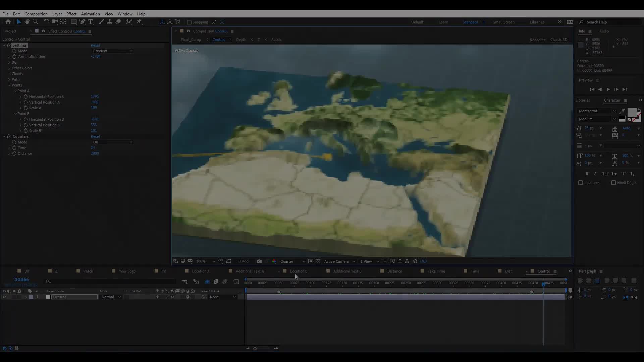Enable Faux Bold in Character panel

click(587, 174)
